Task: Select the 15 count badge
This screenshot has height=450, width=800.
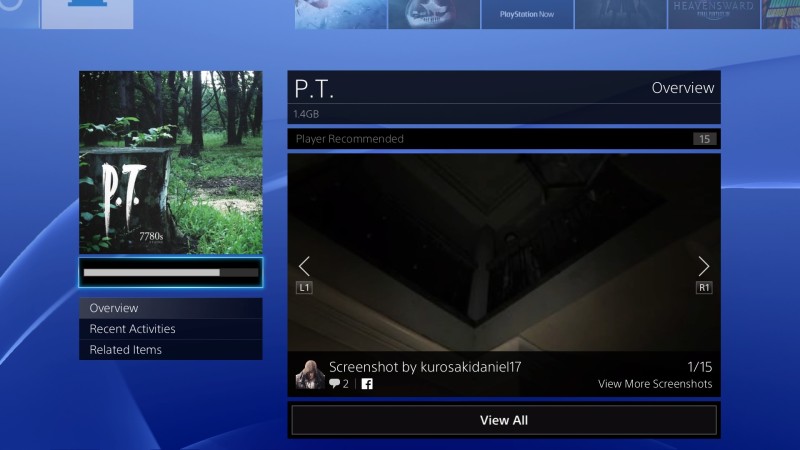Action: click(705, 139)
